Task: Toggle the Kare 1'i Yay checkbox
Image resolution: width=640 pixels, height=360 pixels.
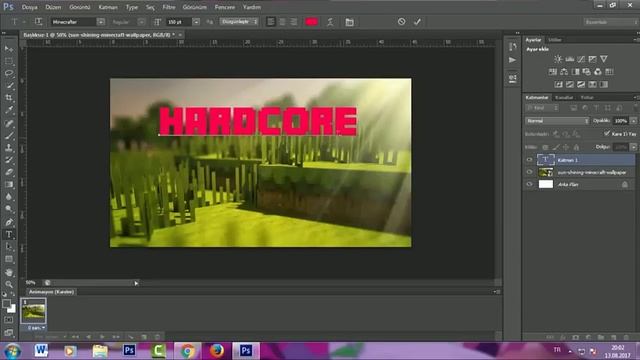Action: [607, 133]
